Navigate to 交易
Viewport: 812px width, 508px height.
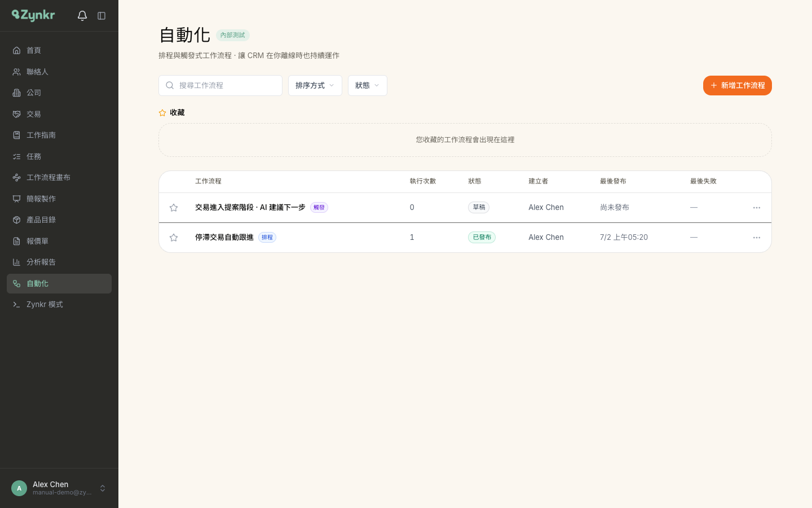59,114
